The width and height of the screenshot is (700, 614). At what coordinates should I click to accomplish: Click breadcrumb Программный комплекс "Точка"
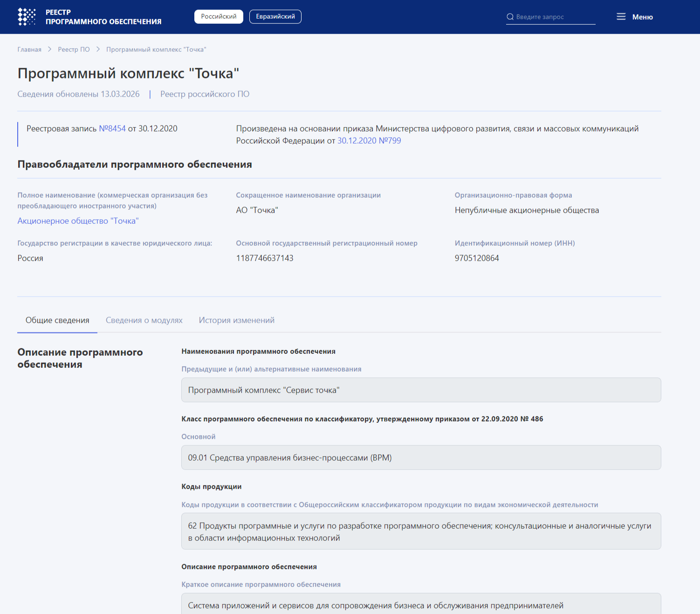coord(156,49)
